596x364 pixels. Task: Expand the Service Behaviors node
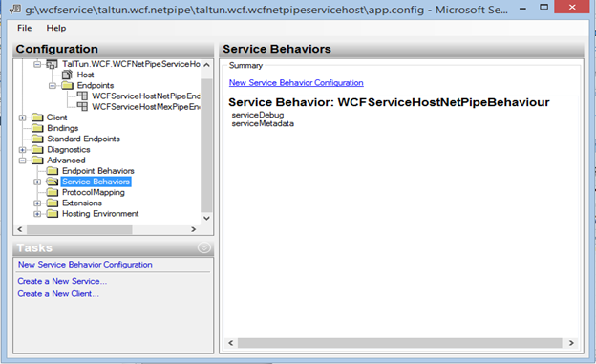click(37, 182)
